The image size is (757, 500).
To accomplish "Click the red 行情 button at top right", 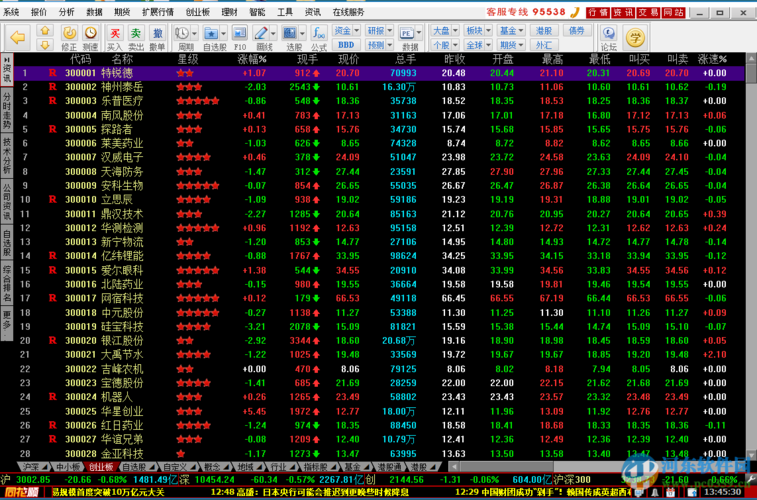I will (x=598, y=13).
